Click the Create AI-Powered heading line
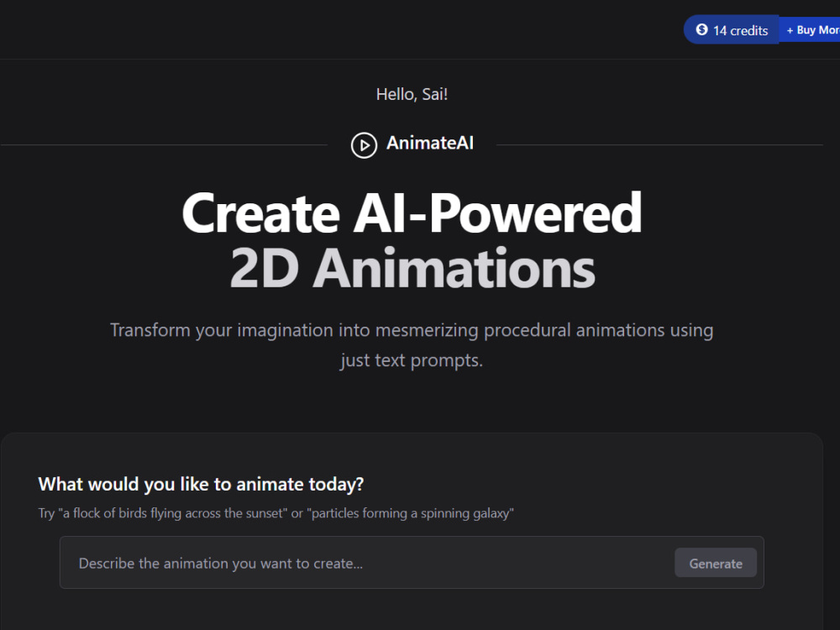840x630 pixels. (412, 213)
